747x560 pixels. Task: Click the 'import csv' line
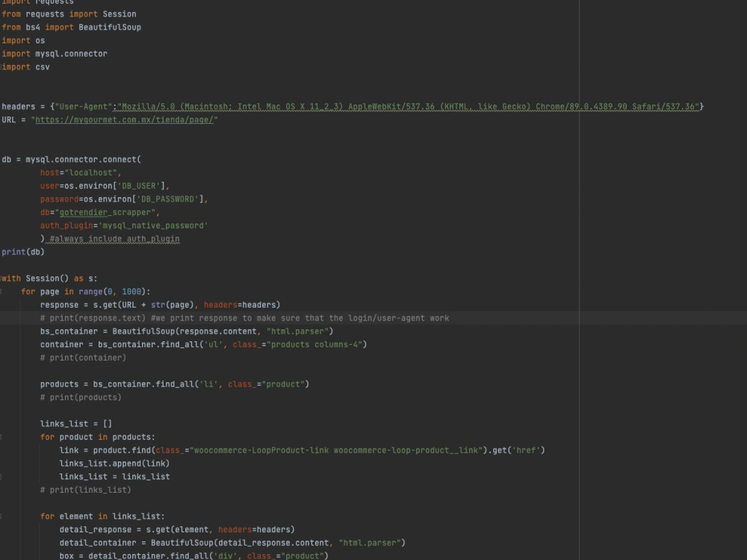pos(25,67)
